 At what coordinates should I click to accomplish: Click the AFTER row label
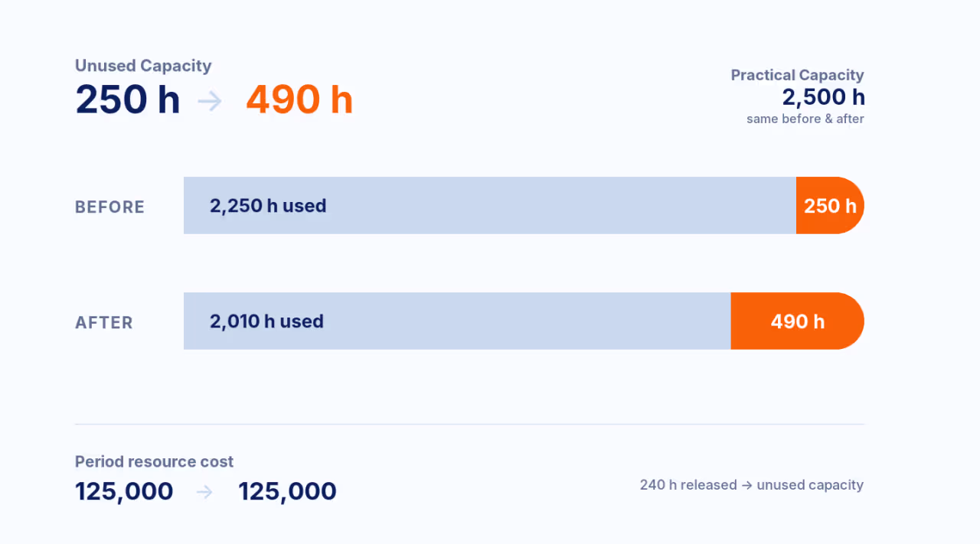point(104,323)
